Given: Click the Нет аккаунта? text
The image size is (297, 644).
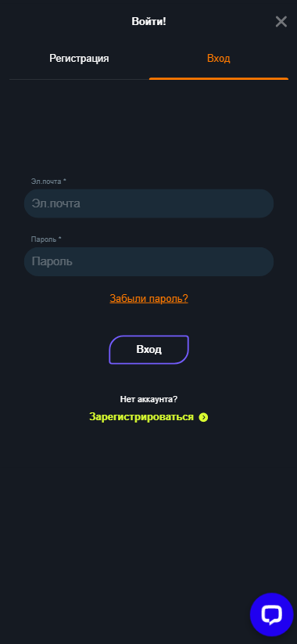Looking at the screenshot, I should (x=149, y=399).
